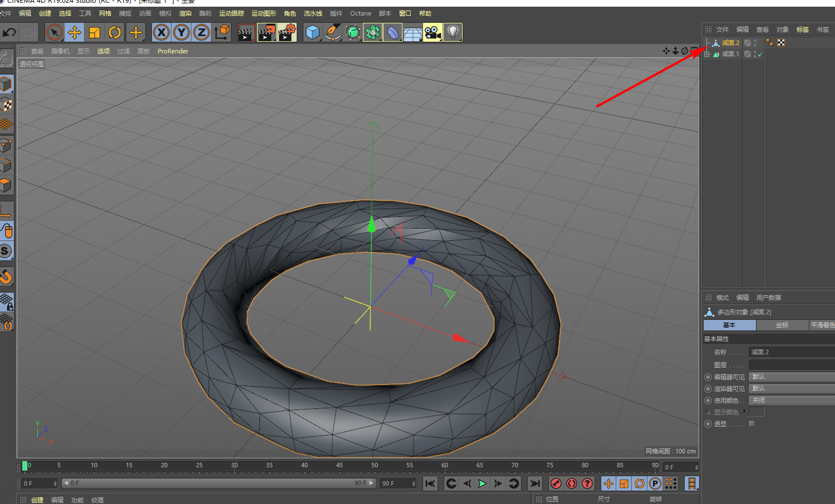Click the play forward button
Image resolution: width=835 pixels, height=504 pixels.
(x=483, y=483)
